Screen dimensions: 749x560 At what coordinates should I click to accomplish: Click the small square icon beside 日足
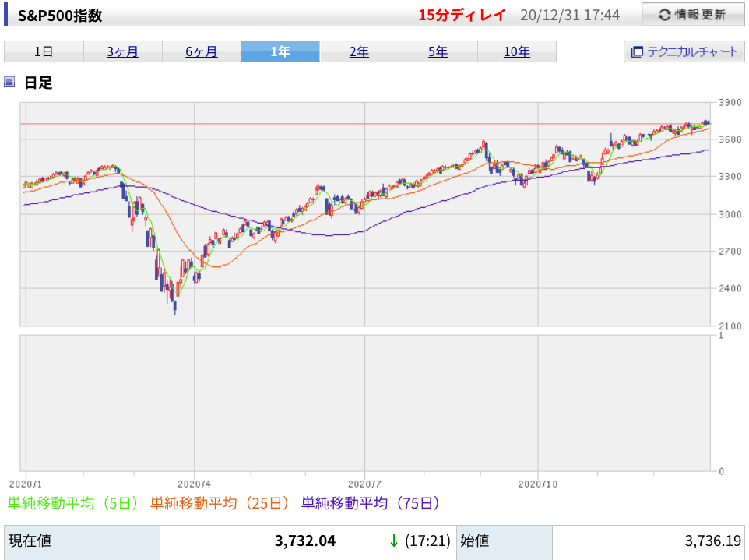point(9,83)
